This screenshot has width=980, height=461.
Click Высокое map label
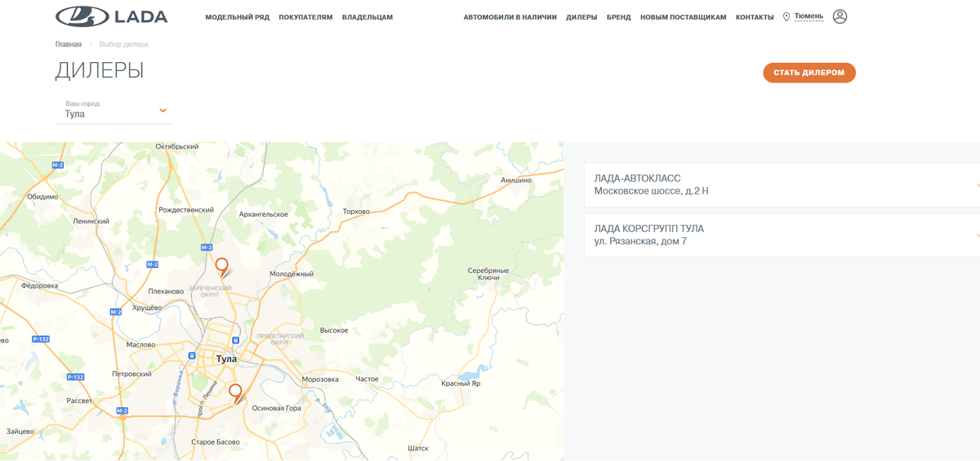pyautogui.click(x=334, y=330)
